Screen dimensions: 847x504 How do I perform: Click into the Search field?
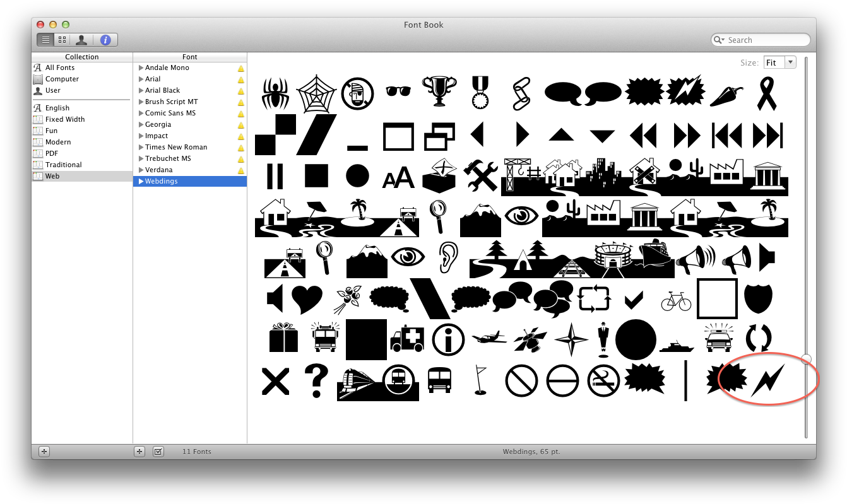[x=766, y=40]
